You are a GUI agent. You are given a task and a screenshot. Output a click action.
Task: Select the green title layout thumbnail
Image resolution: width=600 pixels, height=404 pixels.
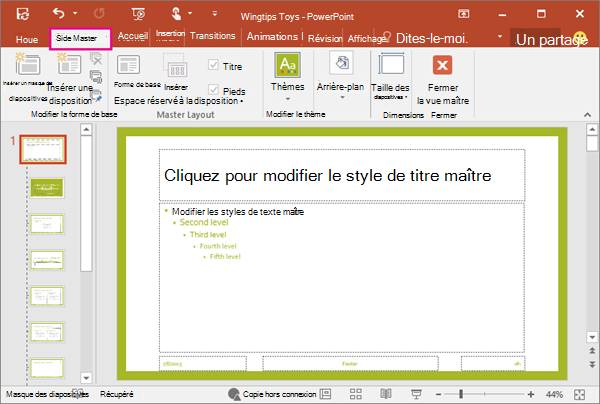pyautogui.click(x=47, y=188)
